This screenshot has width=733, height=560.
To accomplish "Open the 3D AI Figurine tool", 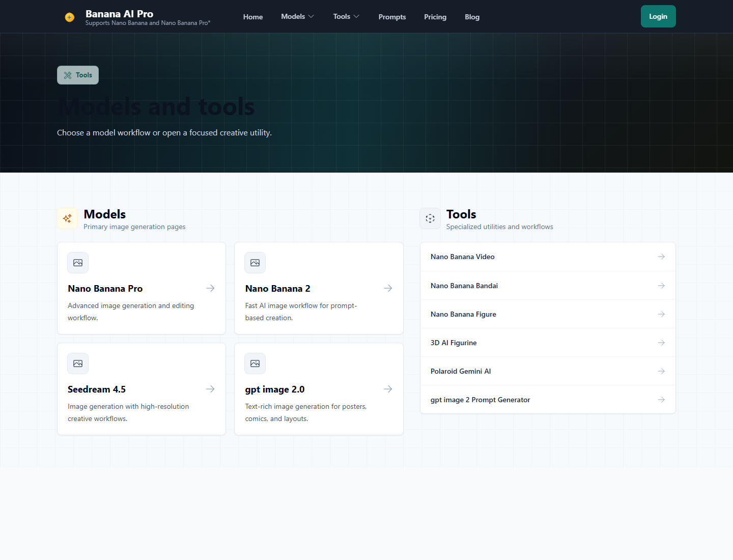I will 548,343.
